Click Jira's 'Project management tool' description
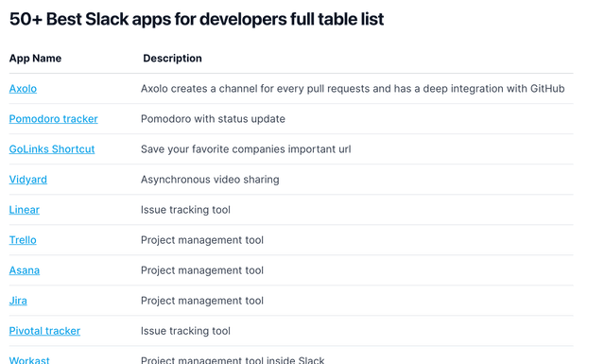The width and height of the screenshot is (605, 364). [202, 301]
